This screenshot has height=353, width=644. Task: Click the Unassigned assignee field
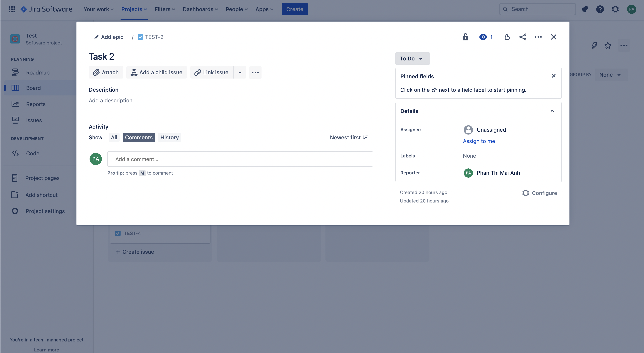pyautogui.click(x=485, y=130)
